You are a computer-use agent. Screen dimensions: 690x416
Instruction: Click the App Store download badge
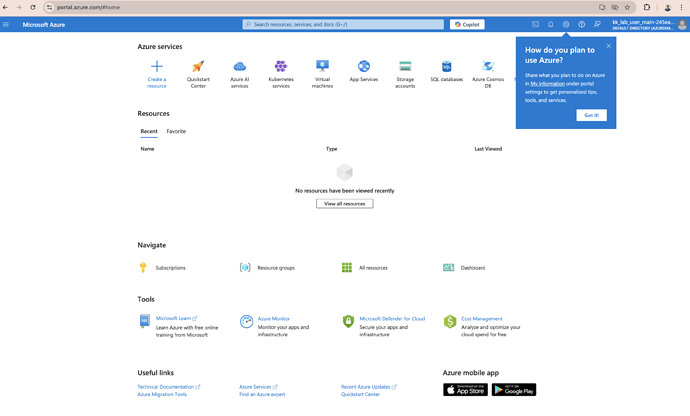[465, 390]
